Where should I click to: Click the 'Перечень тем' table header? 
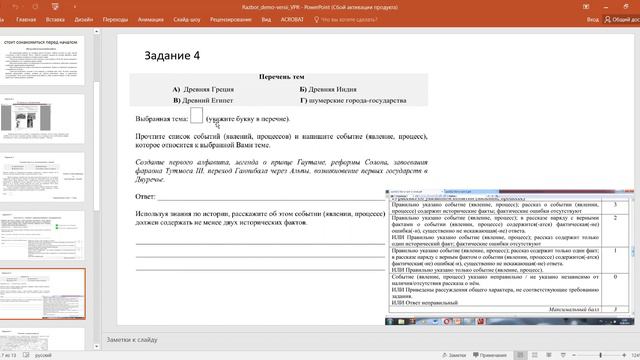coord(282,77)
